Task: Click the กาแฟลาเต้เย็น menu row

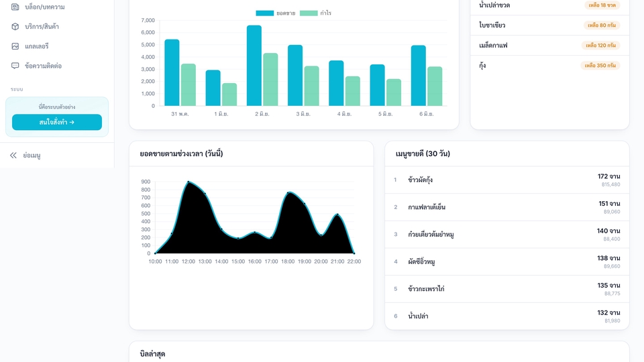Action: (x=507, y=207)
